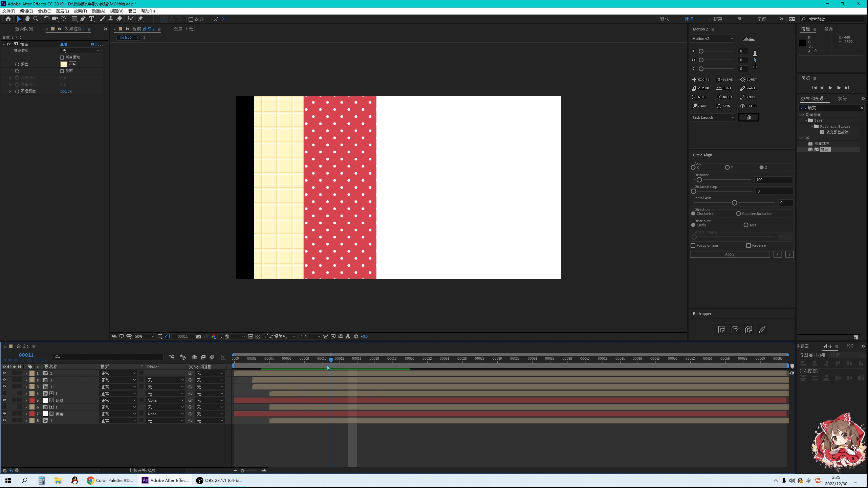Select the Rotation tool
Image resolution: width=868 pixels, height=488 pixels.
(x=46, y=19)
